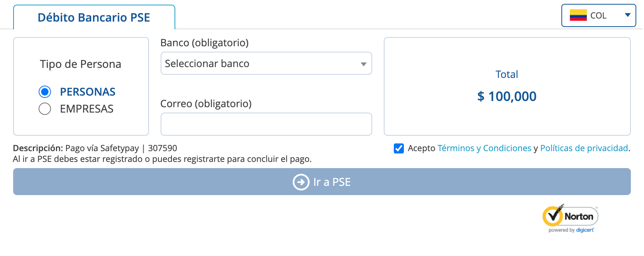Image resolution: width=644 pixels, height=256 pixels.
Task: Click the Colombia flag icon
Action: pos(578,15)
